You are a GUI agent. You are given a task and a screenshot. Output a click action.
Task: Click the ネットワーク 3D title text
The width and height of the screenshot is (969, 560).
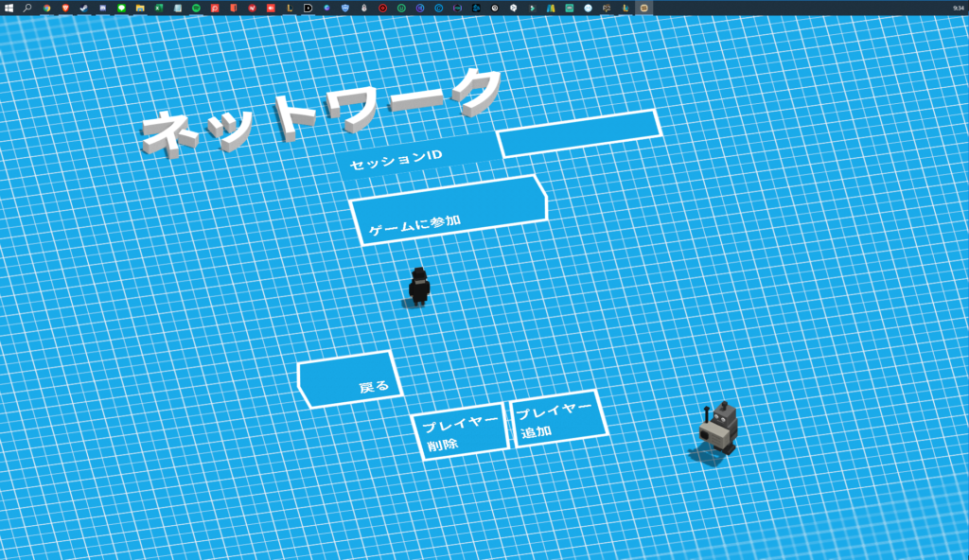pyautogui.click(x=322, y=114)
